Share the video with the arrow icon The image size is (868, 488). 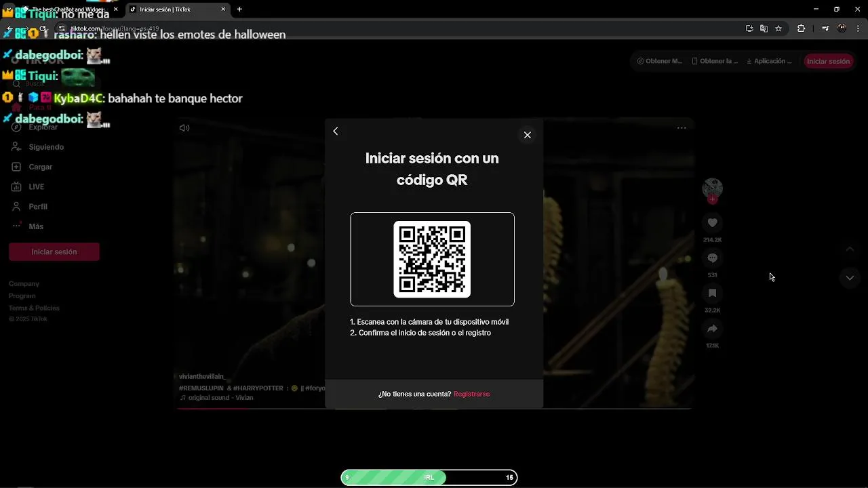tap(712, 328)
